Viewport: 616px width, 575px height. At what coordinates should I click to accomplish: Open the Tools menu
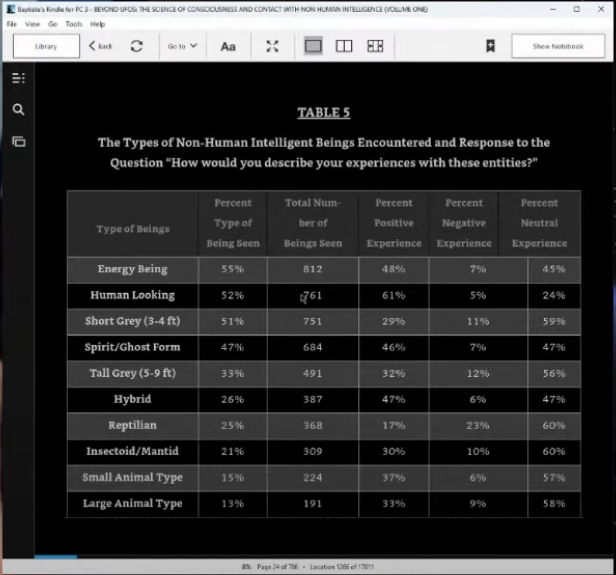74,23
